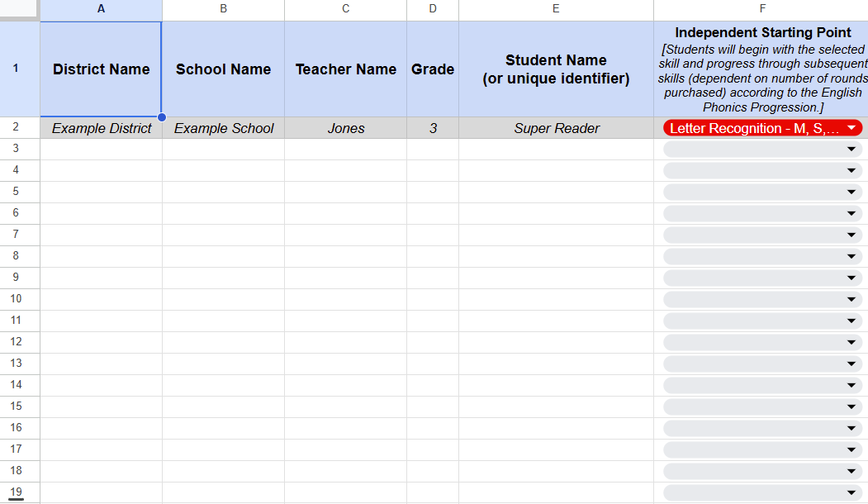Select the Super Reader cell

click(x=556, y=128)
